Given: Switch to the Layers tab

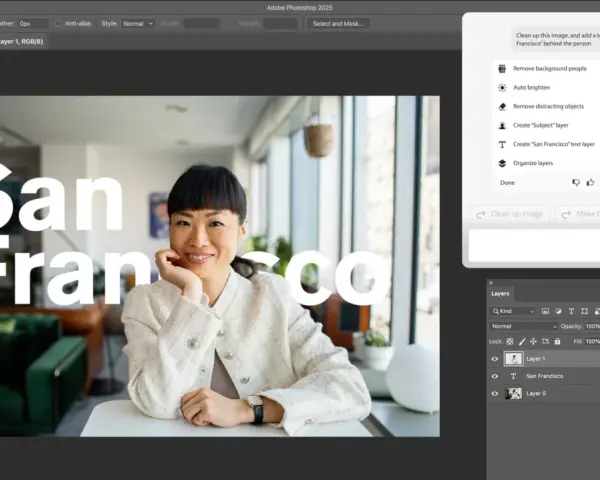Looking at the screenshot, I should 500,294.
